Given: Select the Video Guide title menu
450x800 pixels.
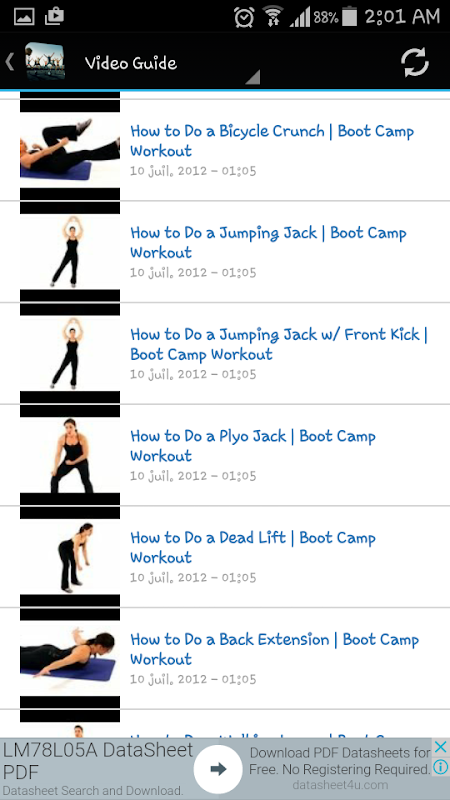Looking at the screenshot, I should click(131, 63).
